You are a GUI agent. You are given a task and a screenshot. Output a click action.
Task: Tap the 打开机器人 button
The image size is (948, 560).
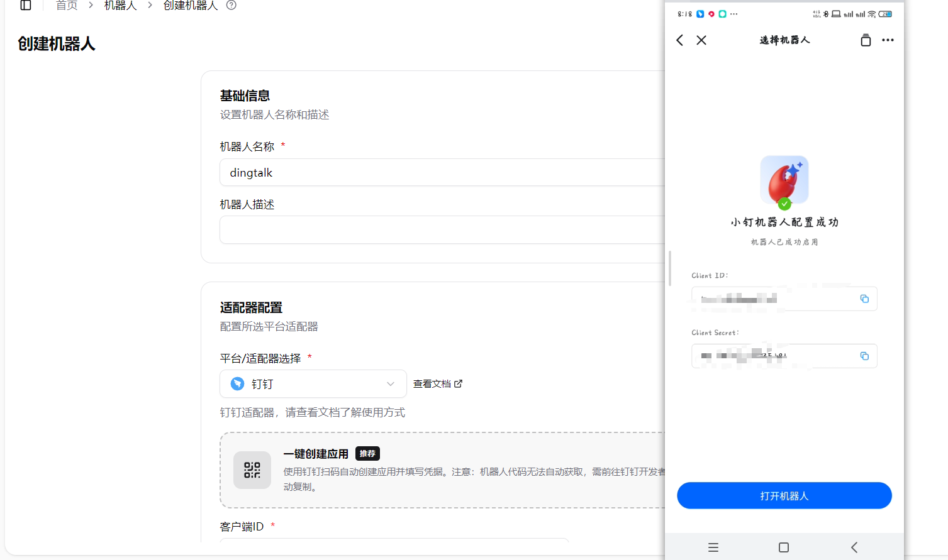784,496
